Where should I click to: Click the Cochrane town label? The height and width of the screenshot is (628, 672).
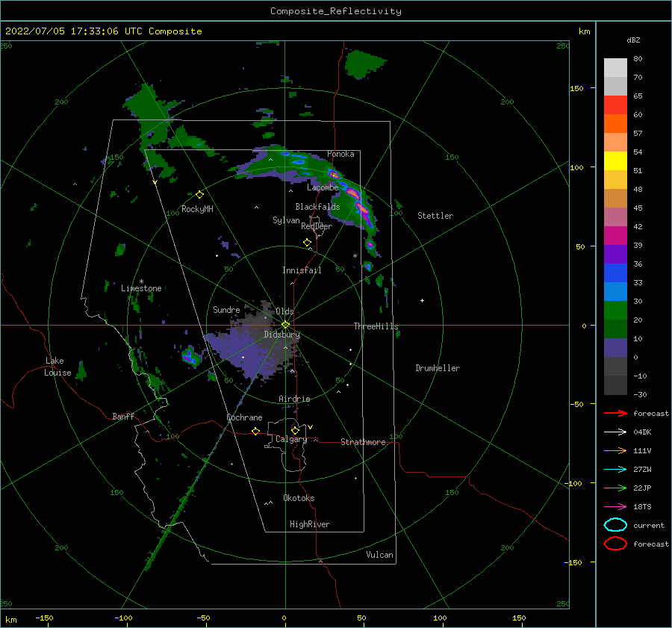pyautogui.click(x=244, y=417)
